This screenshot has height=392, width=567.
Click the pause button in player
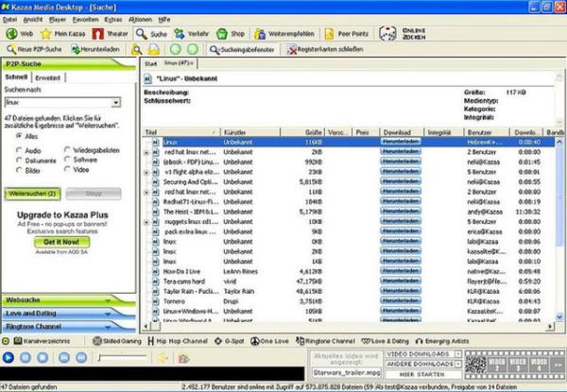26,358
